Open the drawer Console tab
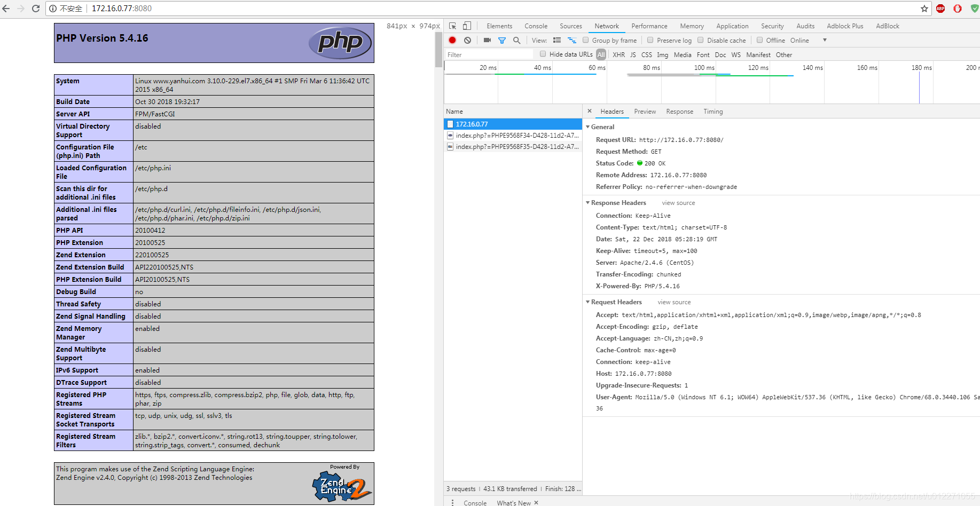Viewport: 980px width, 506px height. [475, 503]
